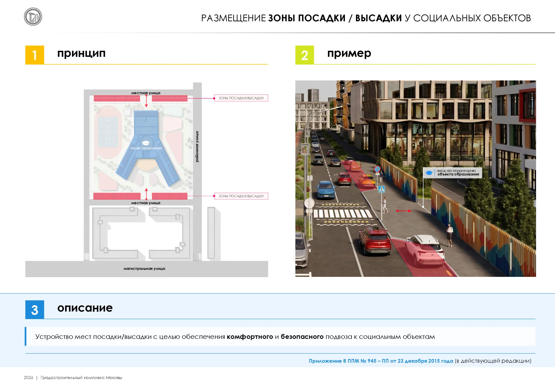Click the red double arrow near the crosswalk
Image resolution: width=555 pixels, height=392 pixels.
pos(404,211)
